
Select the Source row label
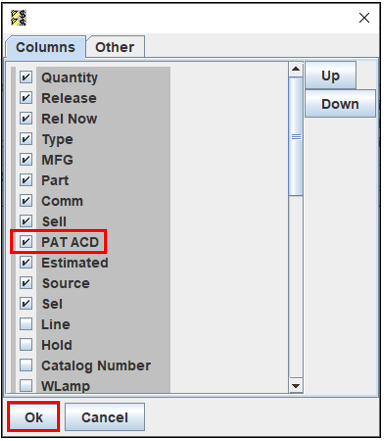pos(66,283)
